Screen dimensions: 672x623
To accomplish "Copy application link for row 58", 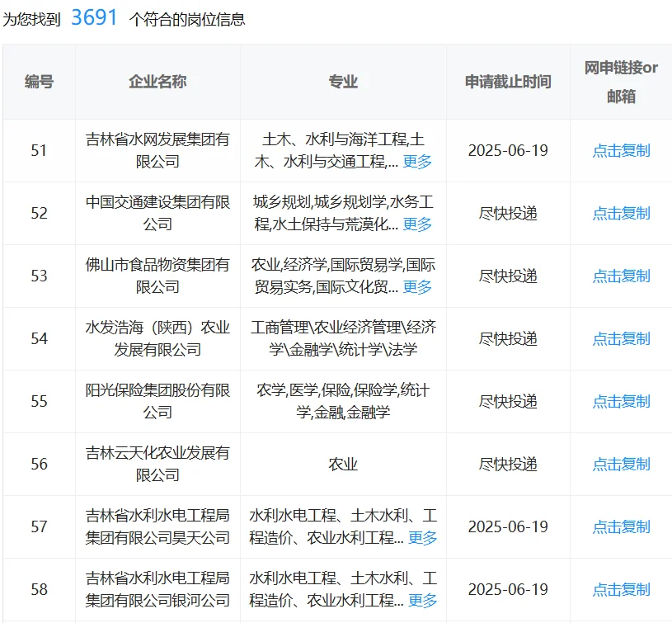I will pyautogui.click(x=621, y=589).
